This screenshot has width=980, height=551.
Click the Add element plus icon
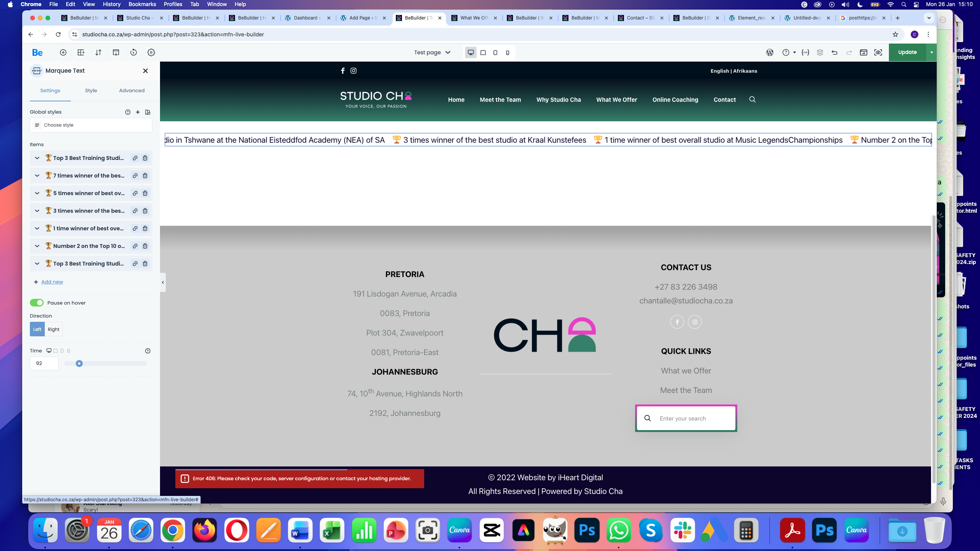(63, 52)
